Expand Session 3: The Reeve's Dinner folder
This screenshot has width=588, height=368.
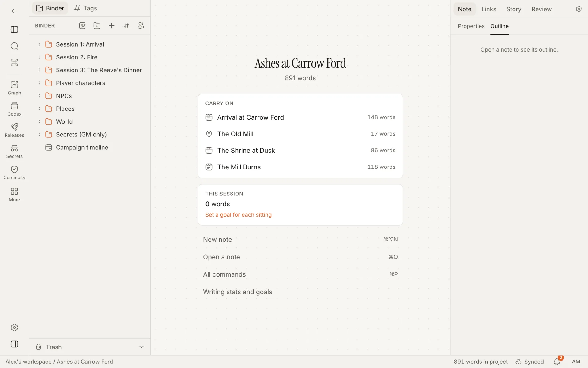click(39, 70)
